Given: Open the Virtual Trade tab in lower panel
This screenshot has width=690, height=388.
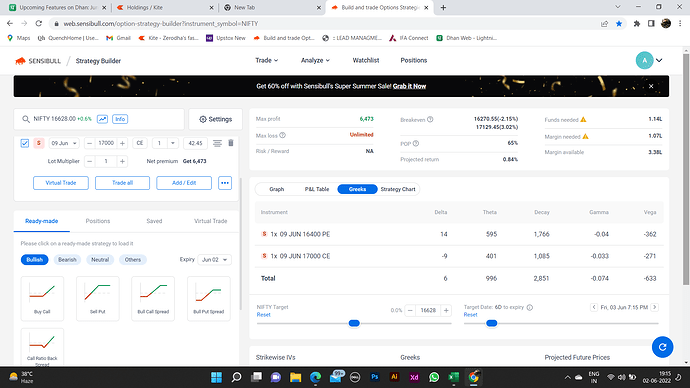Looking at the screenshot, I should coord(210,221).
